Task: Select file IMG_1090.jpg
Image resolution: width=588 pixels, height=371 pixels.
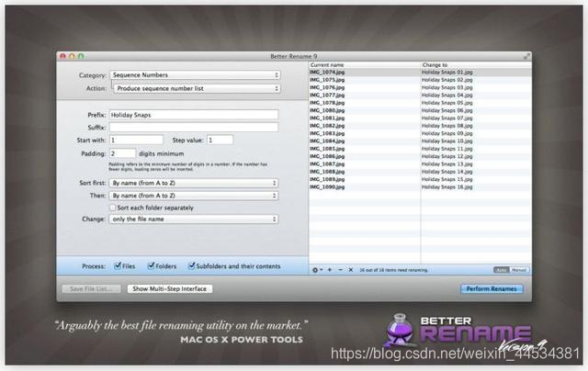Action: click(327, 187)
